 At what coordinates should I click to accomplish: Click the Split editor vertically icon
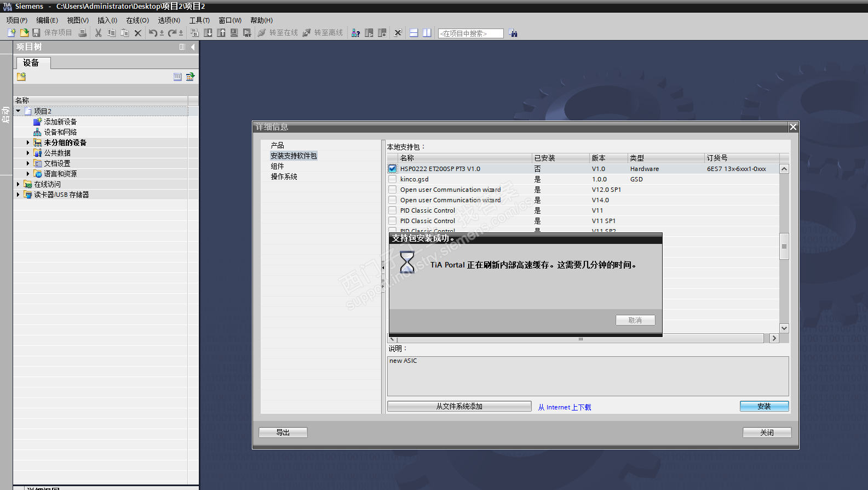tap(427, 33)
